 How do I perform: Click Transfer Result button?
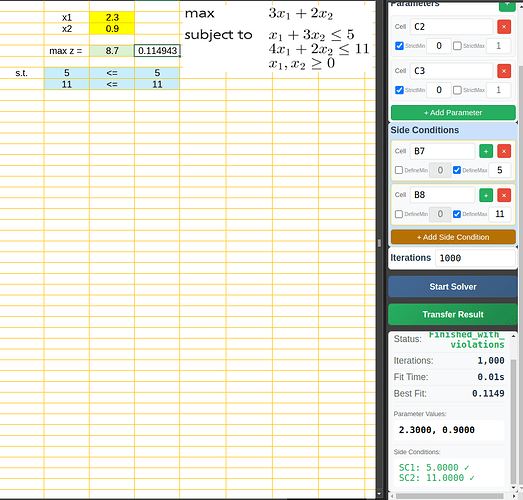coord(453,315)
